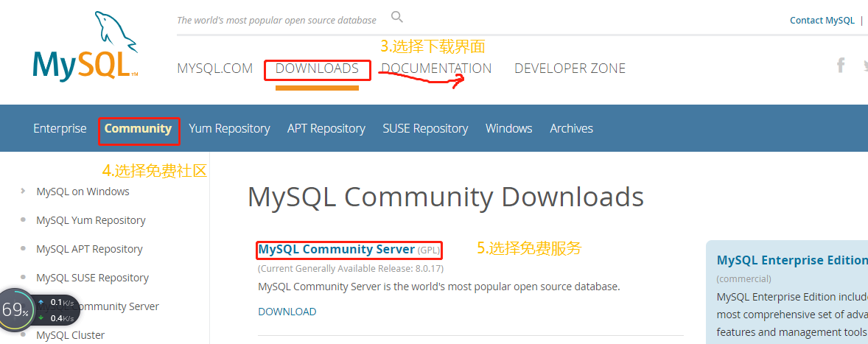
Task: Open the search magnifier icon
Action: [397, 17]
